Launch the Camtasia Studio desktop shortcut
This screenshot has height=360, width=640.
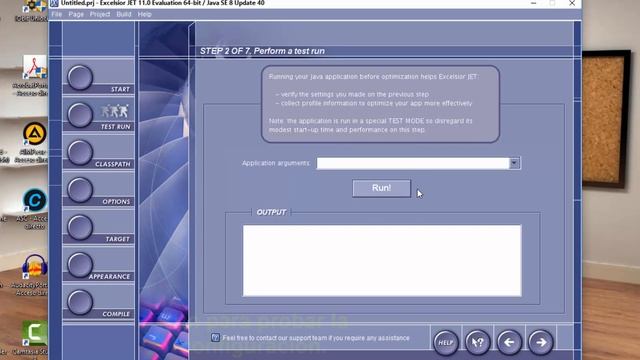[x=34, y=333]
